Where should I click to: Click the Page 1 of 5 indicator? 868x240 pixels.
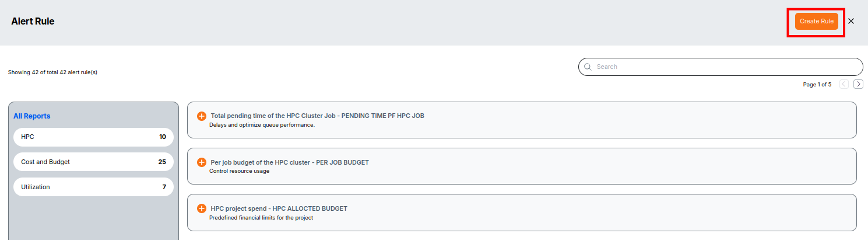point(817,85)
